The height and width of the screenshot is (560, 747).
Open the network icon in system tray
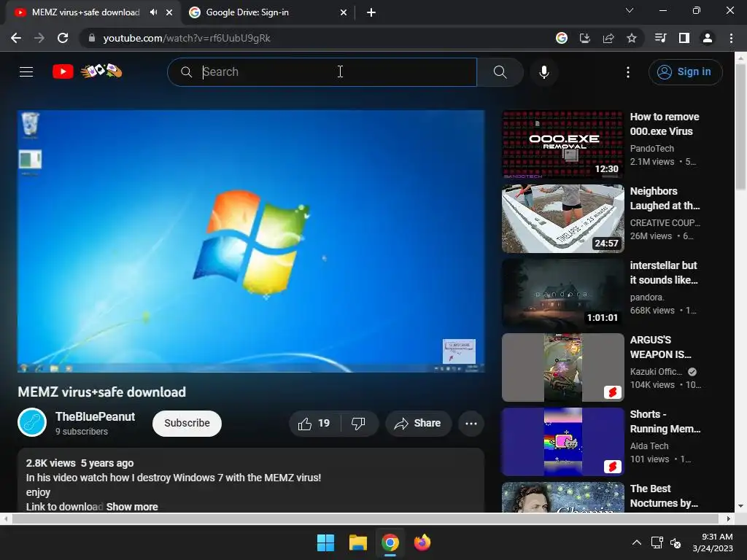[x=657, y=542]
